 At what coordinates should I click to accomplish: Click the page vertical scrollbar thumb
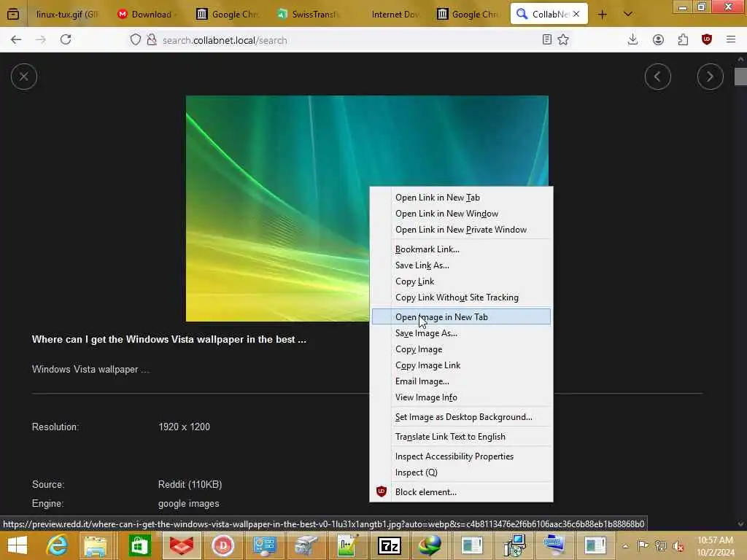tap(740, 77)
